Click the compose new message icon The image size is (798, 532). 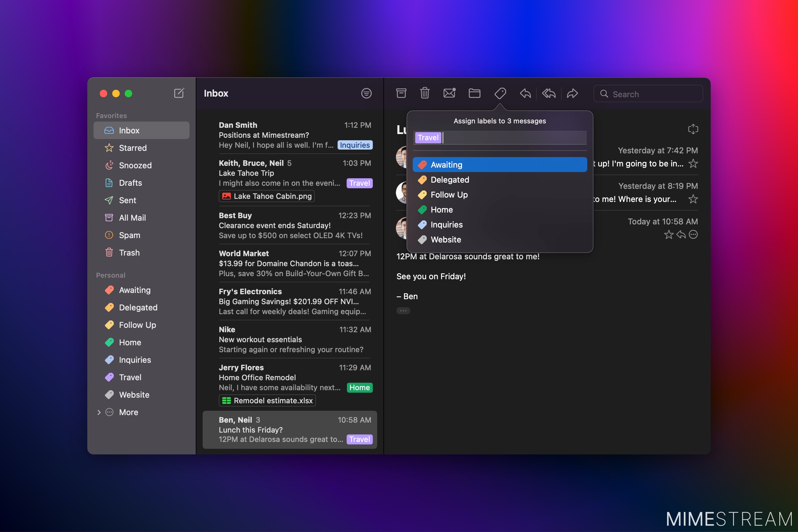tap(179, 93)
